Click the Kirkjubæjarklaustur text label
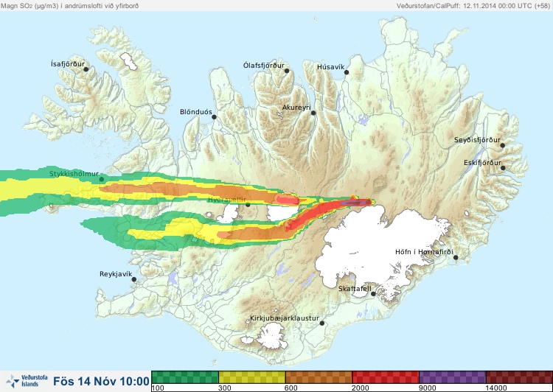Image resolution: width=553 pixels, height=392 pixels. 285,318
